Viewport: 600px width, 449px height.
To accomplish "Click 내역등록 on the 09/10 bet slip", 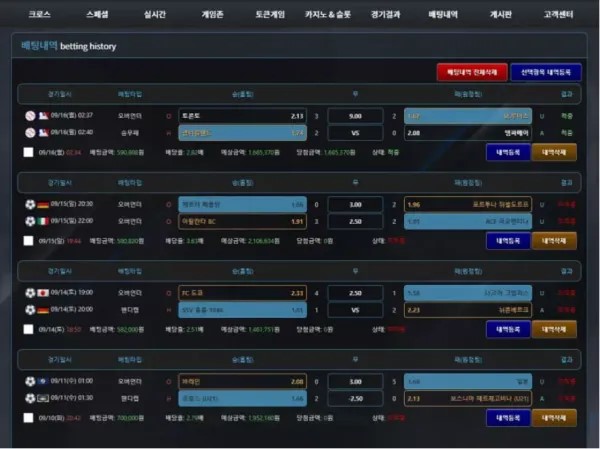I will pyautogui.click(x=507, y=417).
